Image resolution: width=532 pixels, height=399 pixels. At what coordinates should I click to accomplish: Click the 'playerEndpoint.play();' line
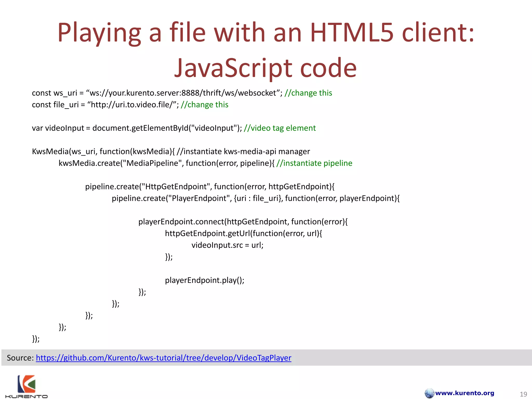click(204, 280)
